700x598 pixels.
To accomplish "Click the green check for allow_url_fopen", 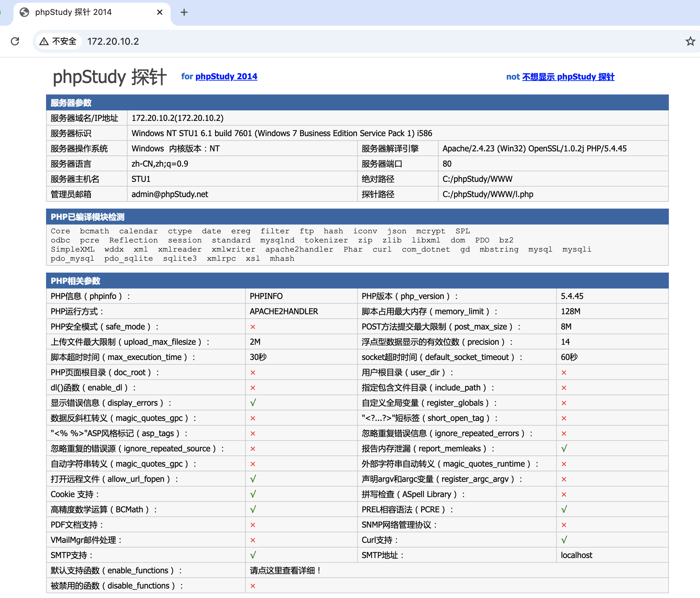I will pyautogui.click(x=253, y=479).
